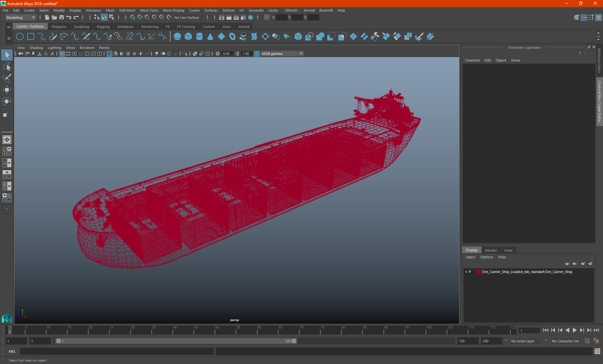603x364 pixels.
Task: Activate the Rotate tool in toolbox
Action: click(7, 101)
